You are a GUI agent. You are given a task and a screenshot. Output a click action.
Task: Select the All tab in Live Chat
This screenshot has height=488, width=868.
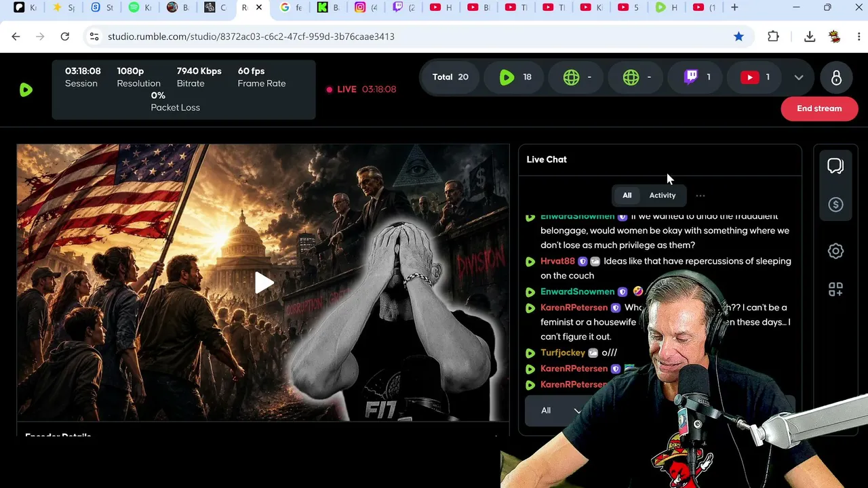pyautogui.click(x=627, y=195)
